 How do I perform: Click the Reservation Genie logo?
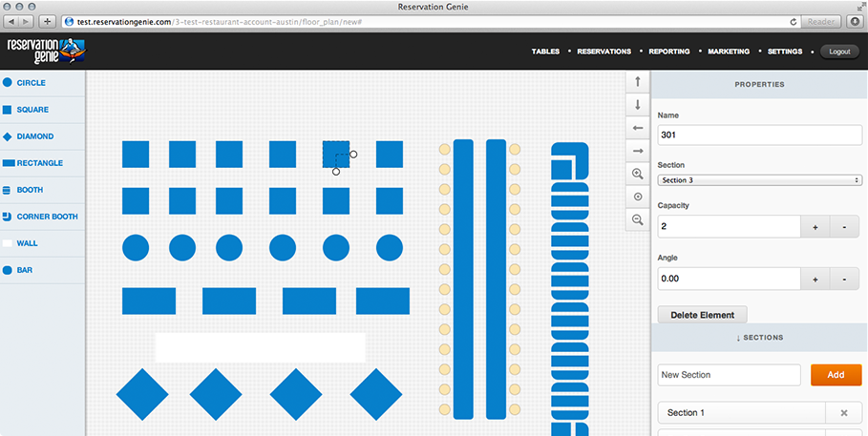(x=47, y=51)
